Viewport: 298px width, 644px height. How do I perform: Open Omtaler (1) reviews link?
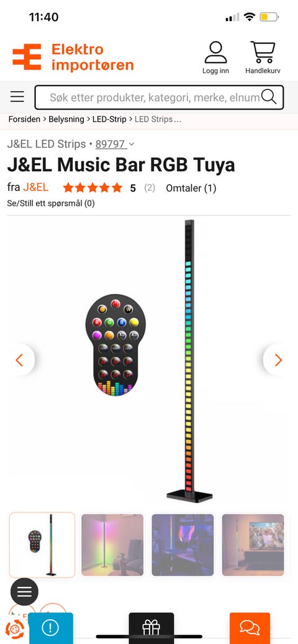pos(191,188)
